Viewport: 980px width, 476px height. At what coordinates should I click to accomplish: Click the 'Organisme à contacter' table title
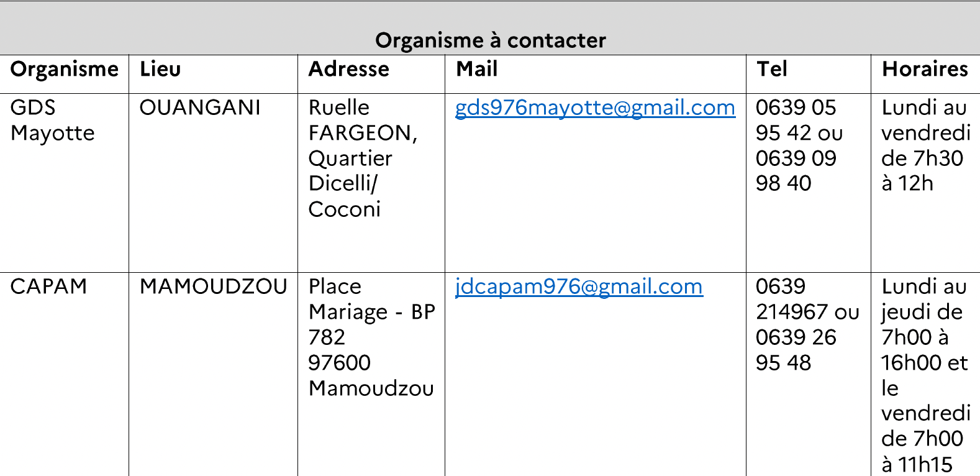point(490,40)
